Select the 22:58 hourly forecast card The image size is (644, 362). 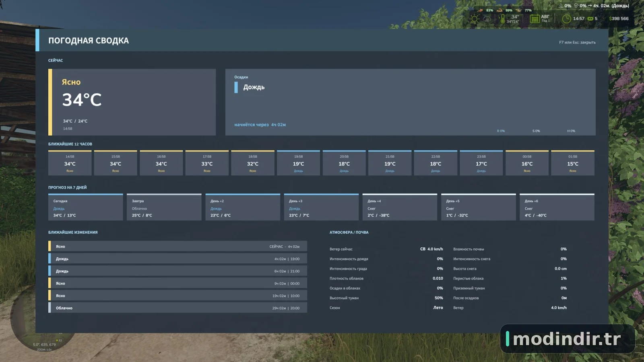pos(436,163)
